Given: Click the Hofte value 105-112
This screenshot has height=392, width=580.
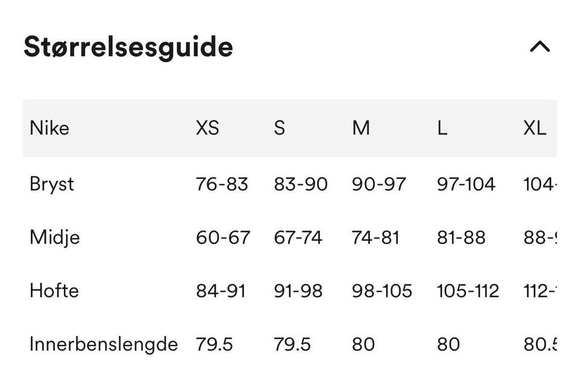Looking at the screenshot, I should click(x=468, y=291).
